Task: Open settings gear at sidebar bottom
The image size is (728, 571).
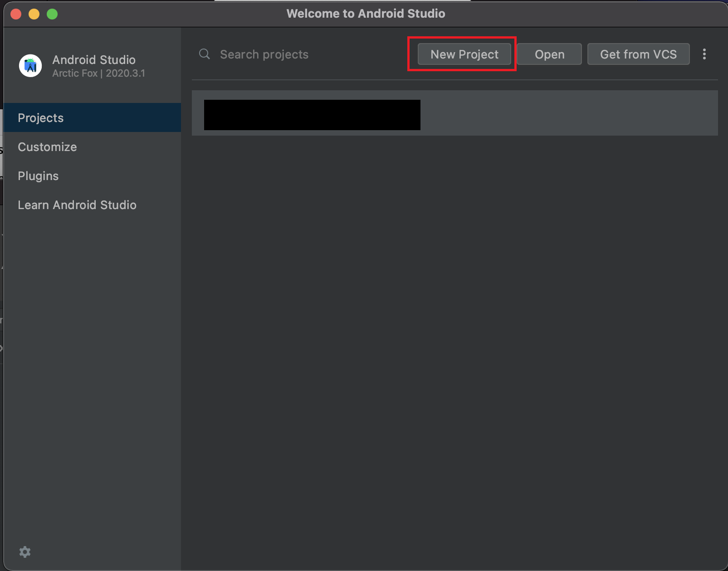Action: 25,552
